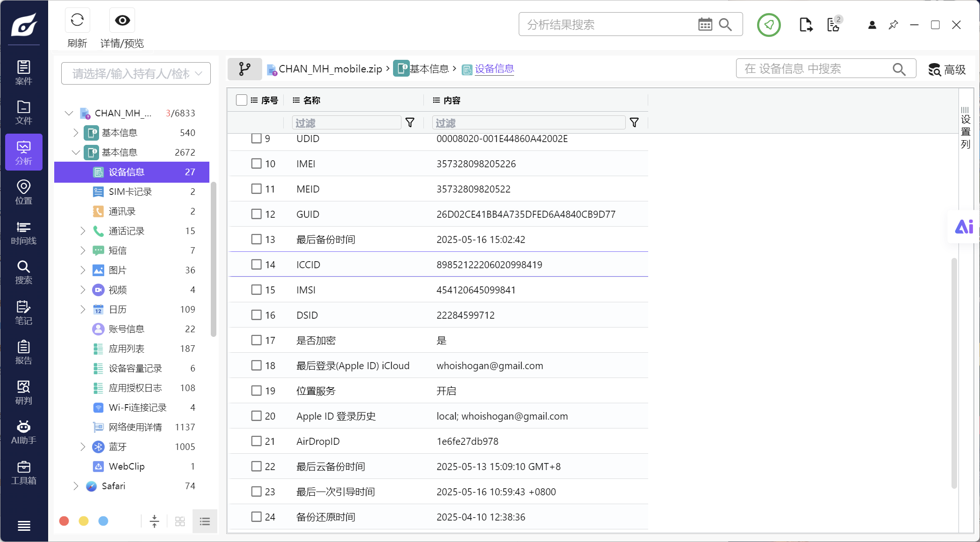980x542 pixels.
Task: Open Details/Preview (详情/预览) eye icon
Action: click(x=122, y=20)
